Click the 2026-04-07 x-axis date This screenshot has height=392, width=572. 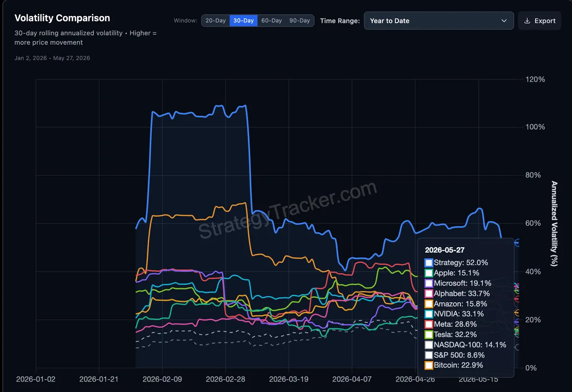point(352,380)
